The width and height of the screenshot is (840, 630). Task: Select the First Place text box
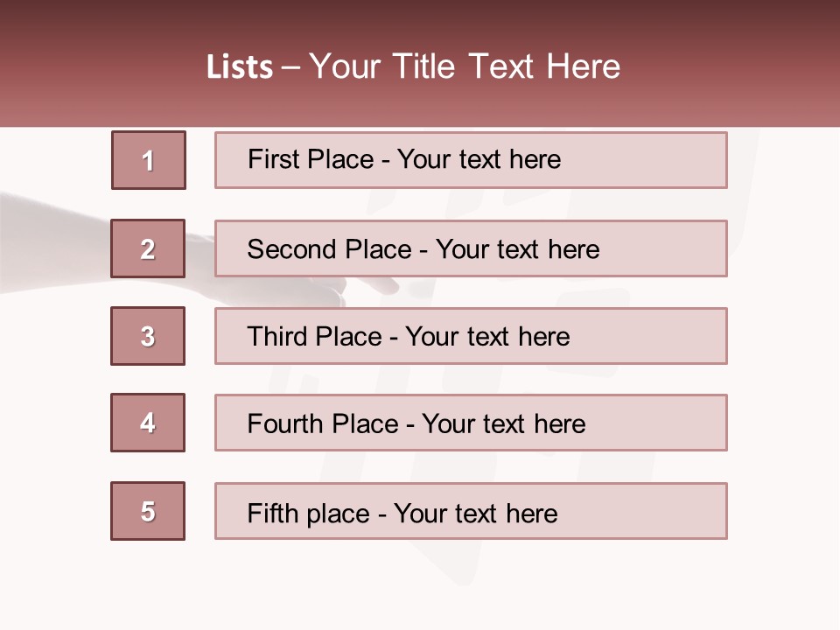(x=471, y=160)
